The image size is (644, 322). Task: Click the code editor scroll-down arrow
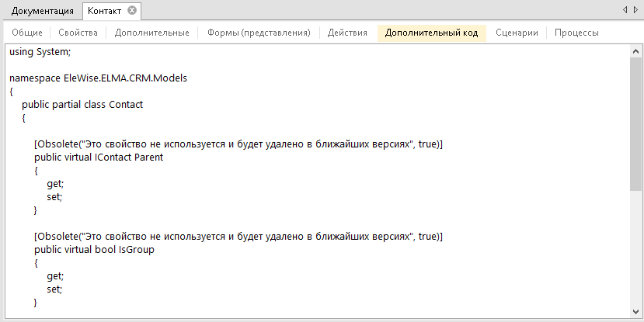point(635,312)
